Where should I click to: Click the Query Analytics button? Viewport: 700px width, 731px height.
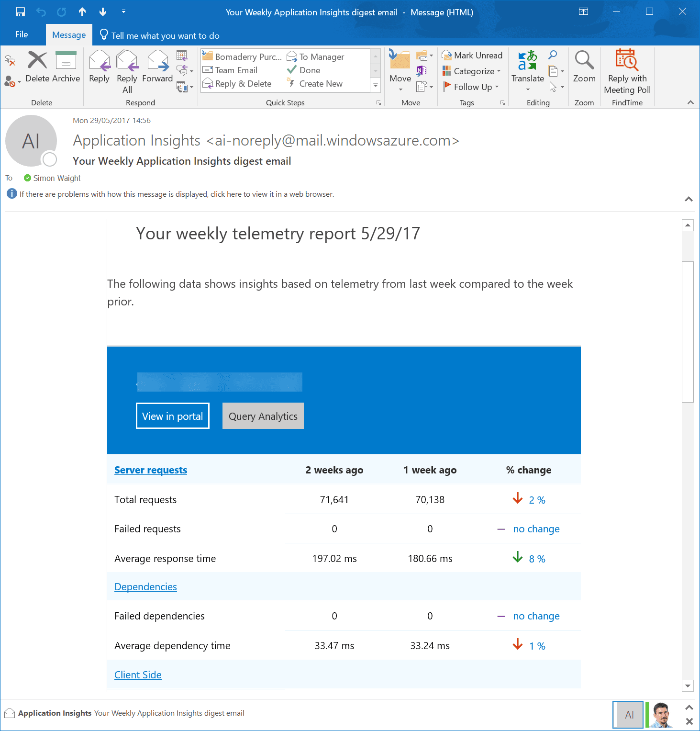tap(263, 416)
